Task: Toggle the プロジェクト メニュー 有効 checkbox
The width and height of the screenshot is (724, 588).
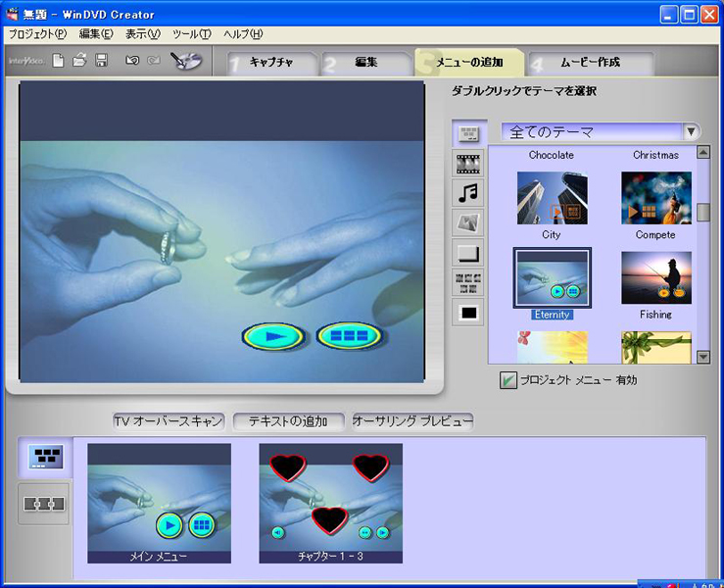Action: tap(508, 380)
